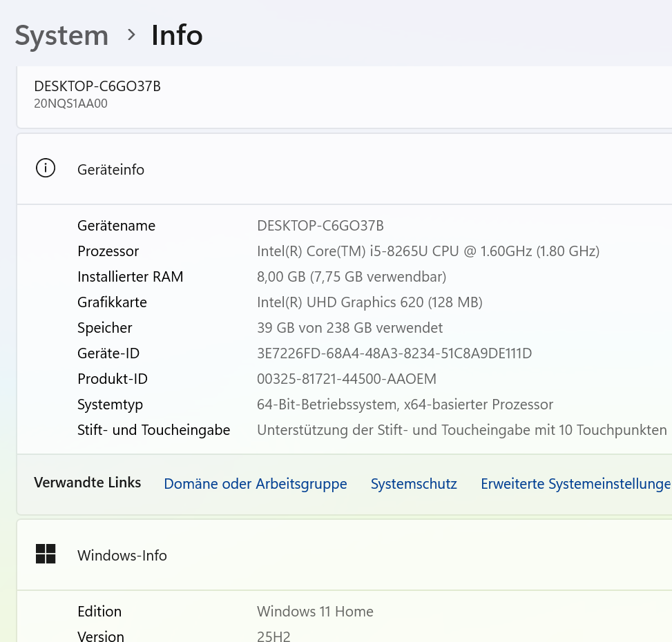
Task: Open Domäne oder Arbeitsgruppe link
Action: pyautogui.click(x=256, y=484)
